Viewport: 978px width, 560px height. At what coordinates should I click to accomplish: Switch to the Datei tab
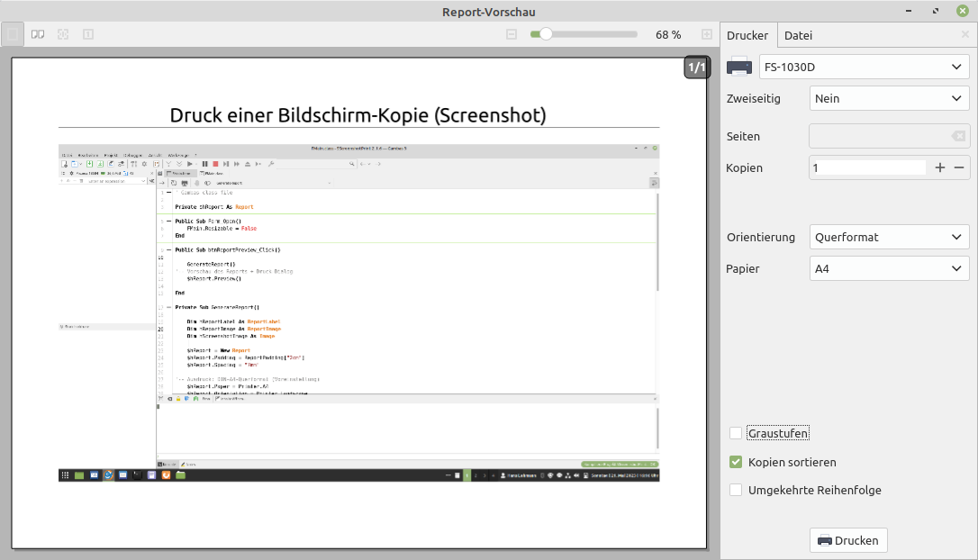[798, 36]
